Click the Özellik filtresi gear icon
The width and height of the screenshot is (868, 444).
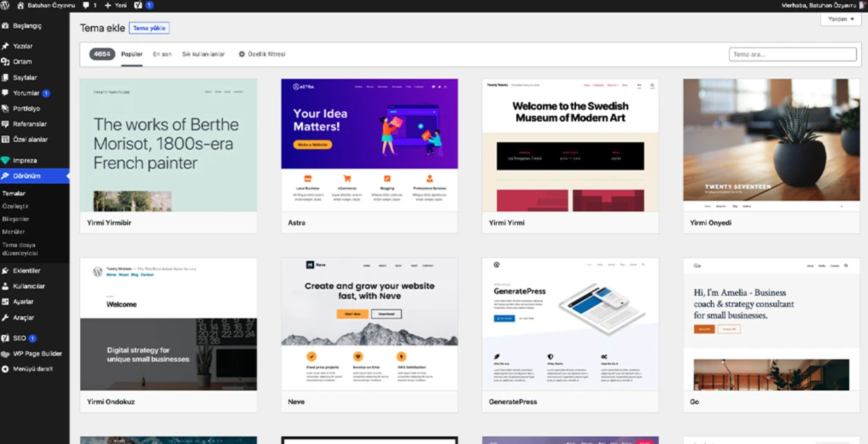242,54
